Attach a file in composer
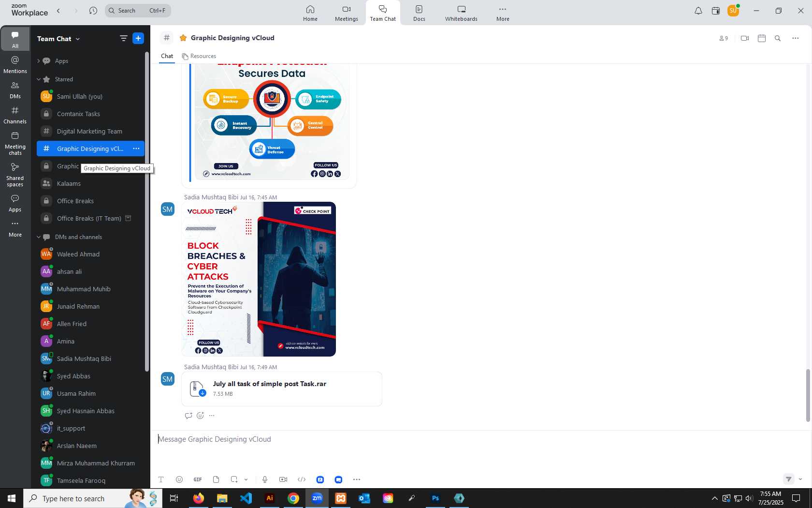The image size is (812, 508). (x=216, y=479)
